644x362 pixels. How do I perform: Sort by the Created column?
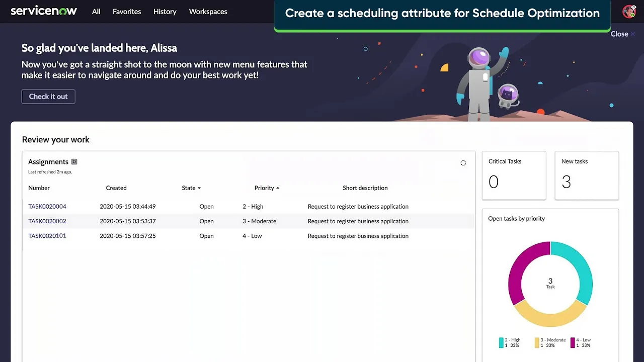click(116, 188)
